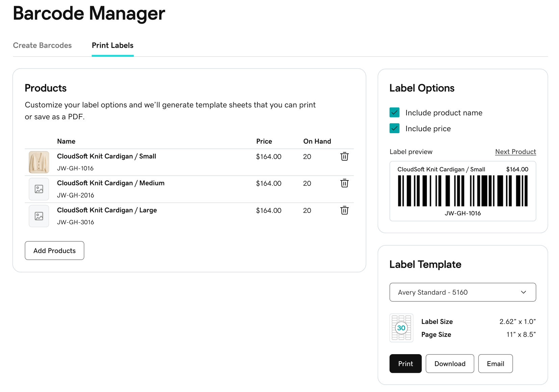This screenshot has width=559, height=392.
Task: Click the Download button
Action: point(450,364)
